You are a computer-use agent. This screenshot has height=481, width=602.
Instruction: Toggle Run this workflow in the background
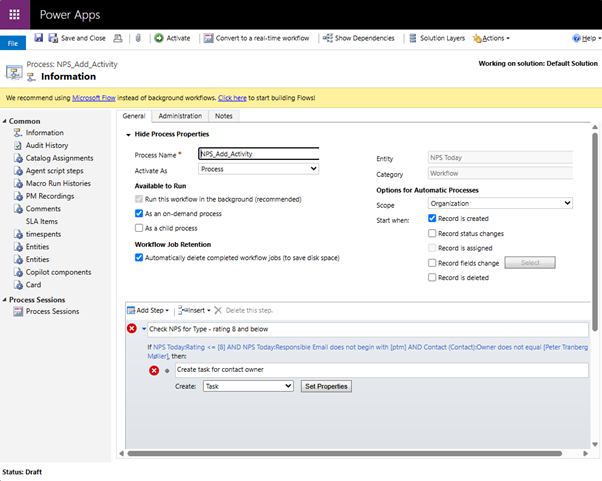pos(139,199)
